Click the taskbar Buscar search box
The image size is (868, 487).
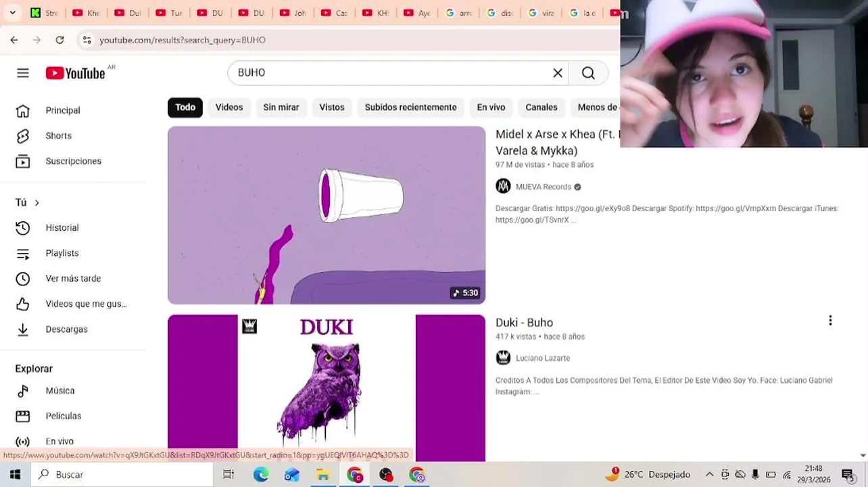click(x=122, y=475)
